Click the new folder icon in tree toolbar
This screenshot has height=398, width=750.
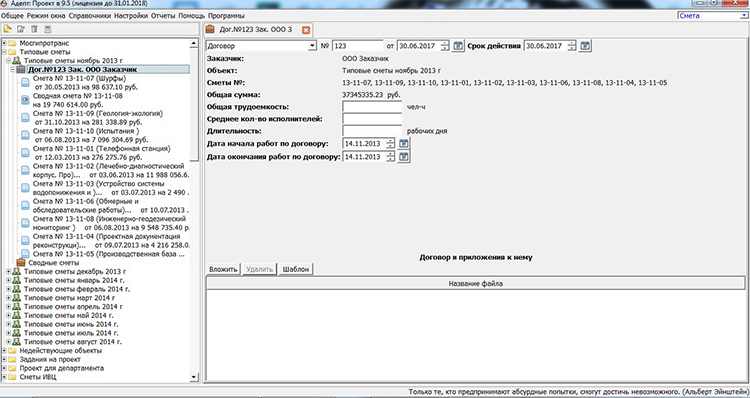click(8, 29)
